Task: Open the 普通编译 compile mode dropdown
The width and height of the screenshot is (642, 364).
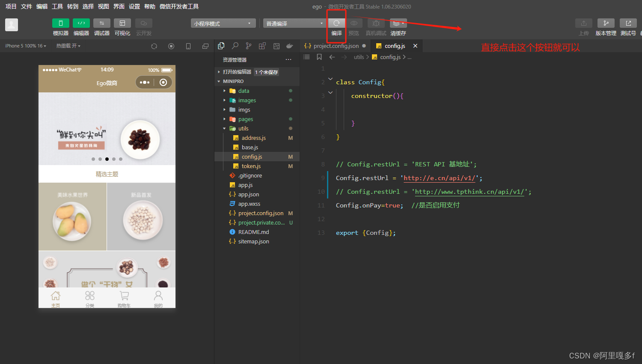Action: tap(294, 24)
